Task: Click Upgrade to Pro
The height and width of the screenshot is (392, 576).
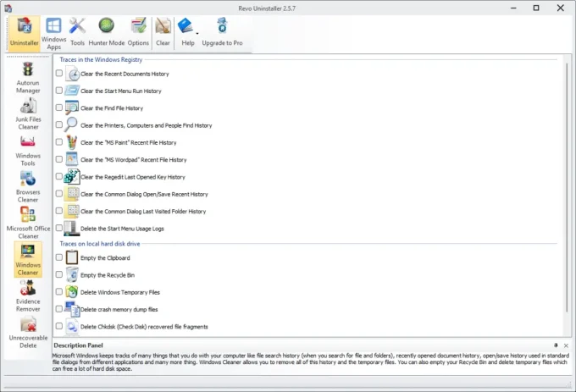Action: pyautogui.click(x=222, y=31)
